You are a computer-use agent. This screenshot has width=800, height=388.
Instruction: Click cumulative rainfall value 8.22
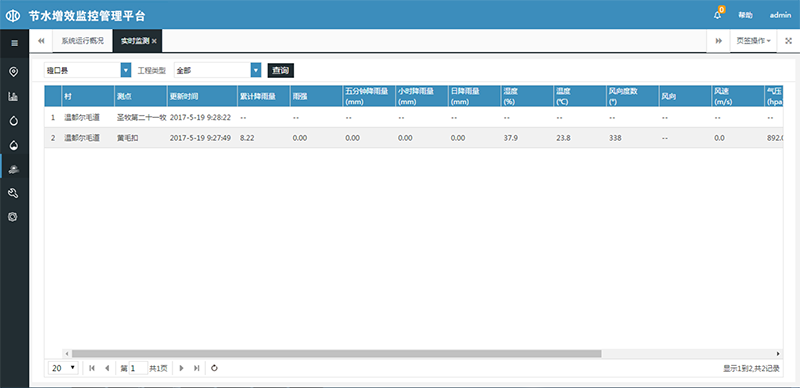[x=246, y=138]
